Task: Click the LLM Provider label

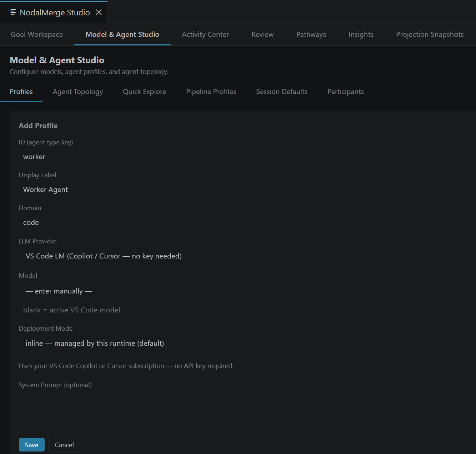Action: pyautogui.click(x=37, y=241)
